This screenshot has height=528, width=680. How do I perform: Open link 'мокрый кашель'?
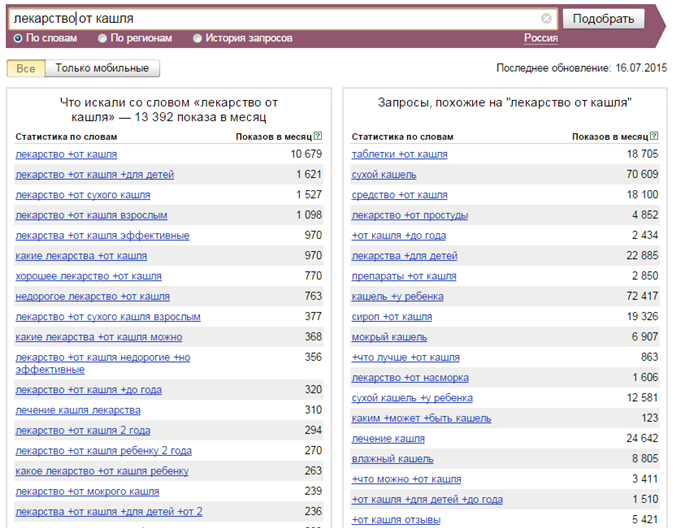point(389,337)
